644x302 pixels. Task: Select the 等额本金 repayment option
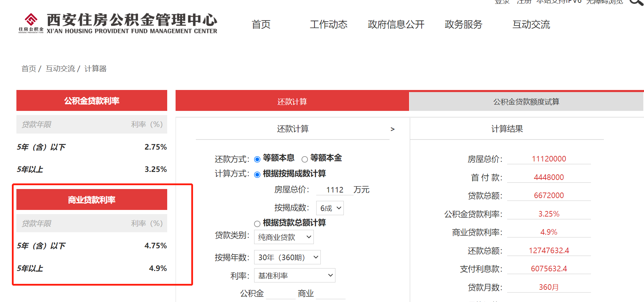click(305, 159)
